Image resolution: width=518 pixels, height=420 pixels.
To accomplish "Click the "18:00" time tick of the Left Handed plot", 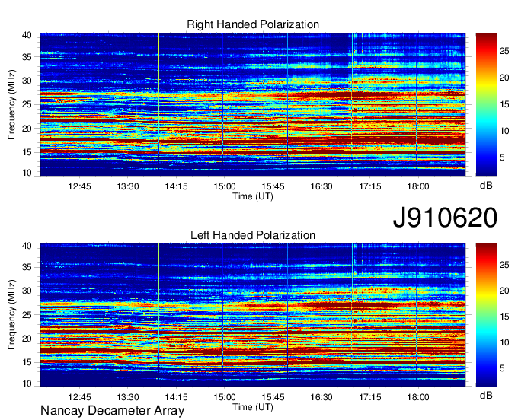I will (418, 397).
